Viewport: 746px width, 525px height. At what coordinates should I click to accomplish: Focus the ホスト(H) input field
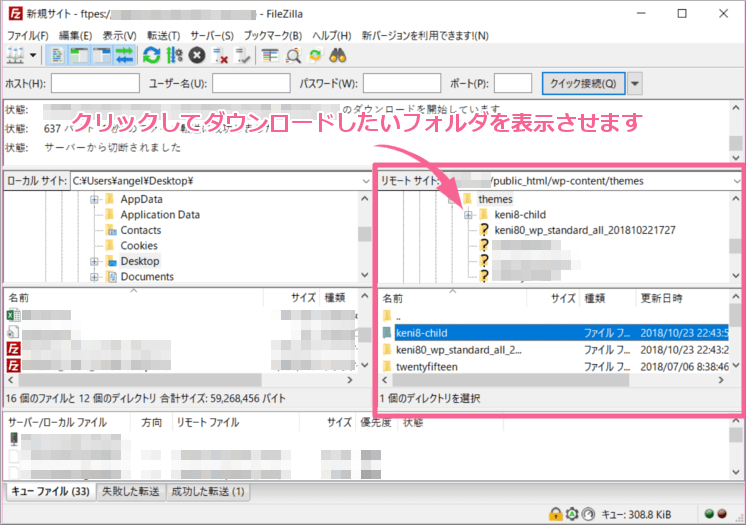pyautogui.click(x=95, y=83)
